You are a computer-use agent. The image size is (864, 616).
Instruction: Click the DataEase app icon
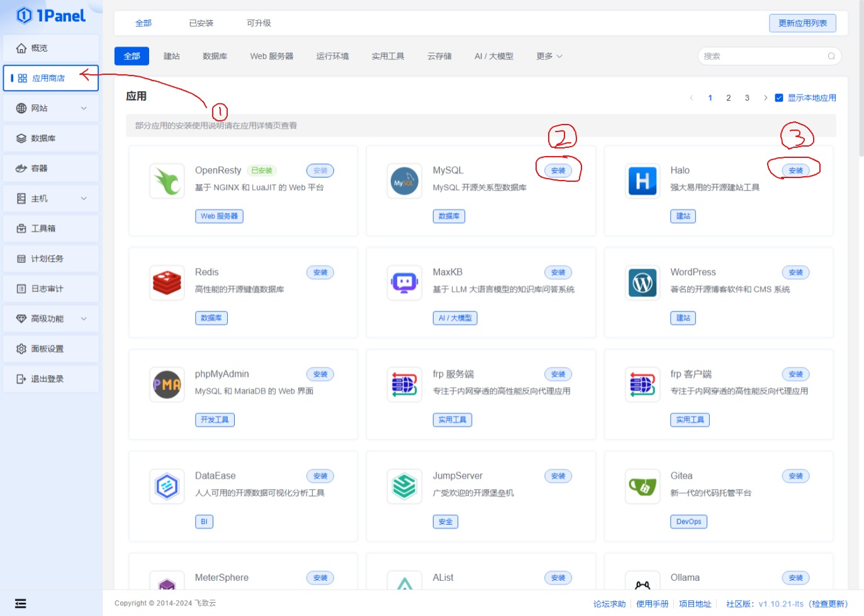167,486
